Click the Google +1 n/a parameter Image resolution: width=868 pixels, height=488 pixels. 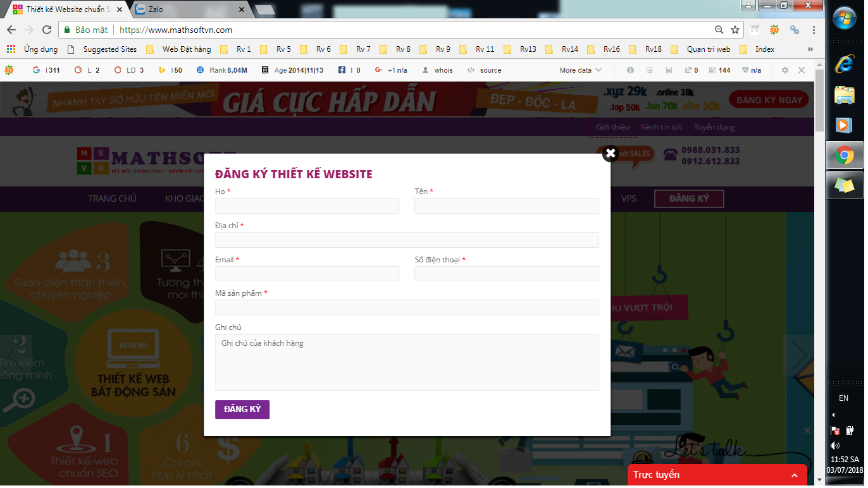(x=391, y=70)
